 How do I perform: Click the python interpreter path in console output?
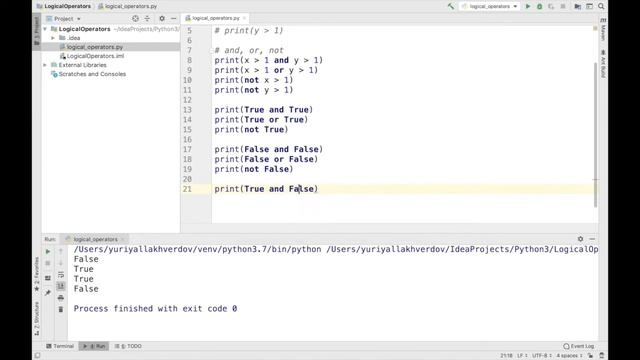[197, 249]
